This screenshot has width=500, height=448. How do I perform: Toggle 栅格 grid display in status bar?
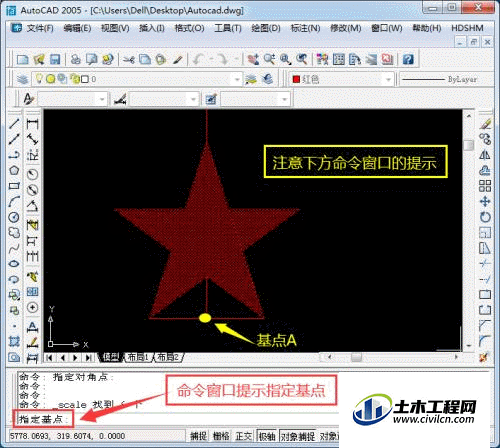221,436
